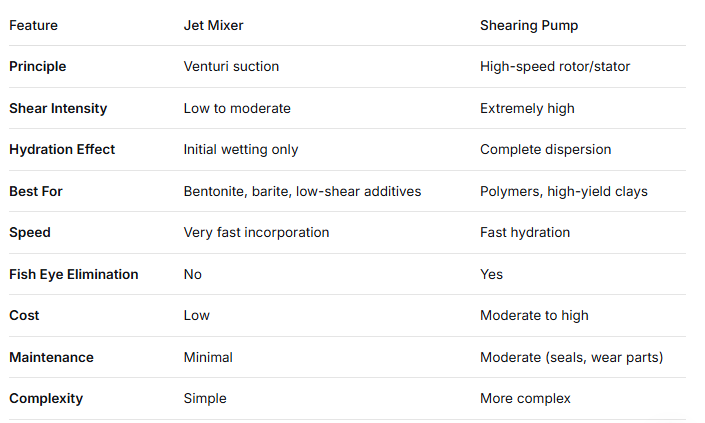Click "Bentonite, barite, low-shear additives" text

coord(302,191)
